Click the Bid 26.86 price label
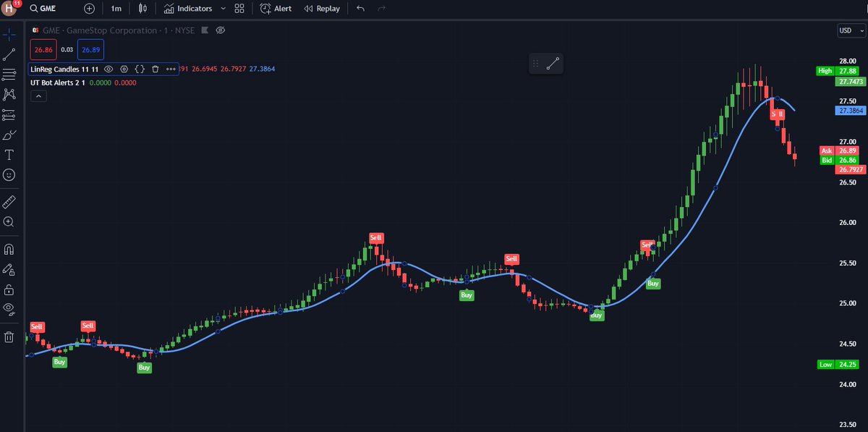The width and height of the screenshot is (868, 432). click(x=838, y=160)
